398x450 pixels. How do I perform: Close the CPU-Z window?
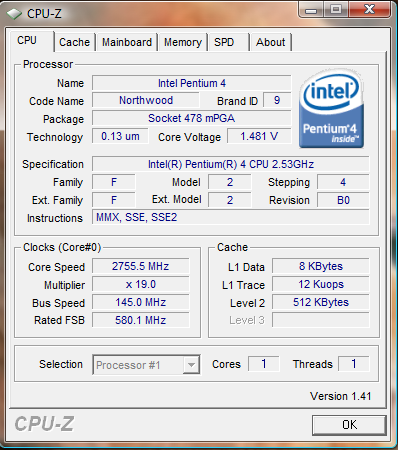(369, 9)
